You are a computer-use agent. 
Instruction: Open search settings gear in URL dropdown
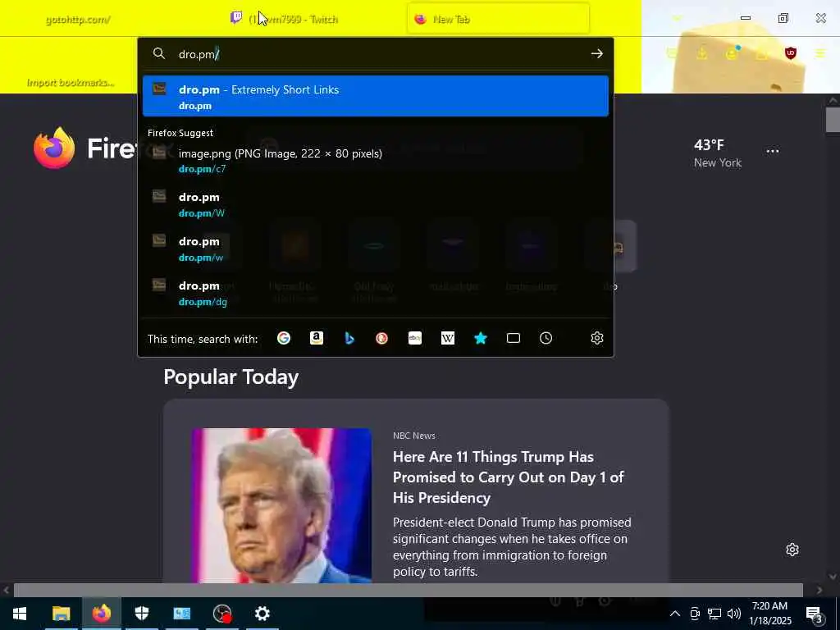597,338
